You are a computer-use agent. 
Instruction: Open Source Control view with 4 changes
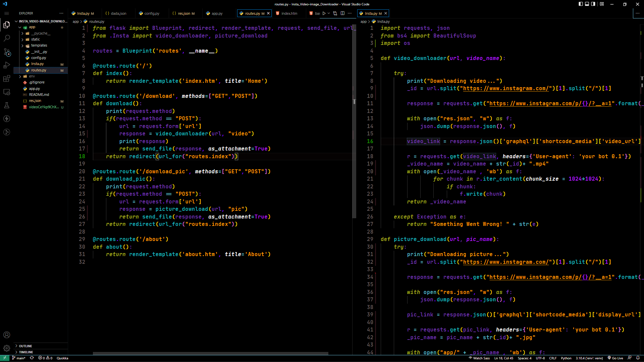click(x=7, y=52)
